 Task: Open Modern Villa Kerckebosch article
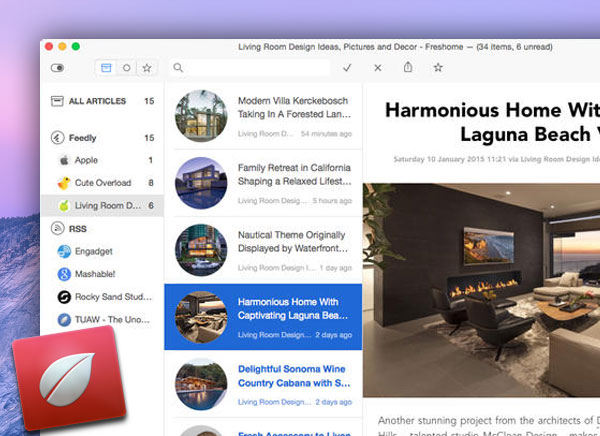(x=263, y=116)
